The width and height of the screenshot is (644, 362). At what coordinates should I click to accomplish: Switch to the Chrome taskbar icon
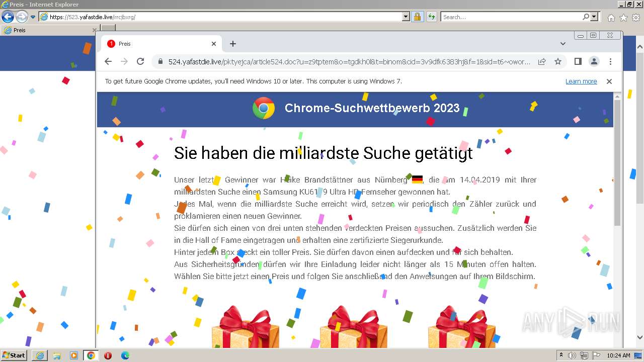pyautogui.click(x=91, y=355)
